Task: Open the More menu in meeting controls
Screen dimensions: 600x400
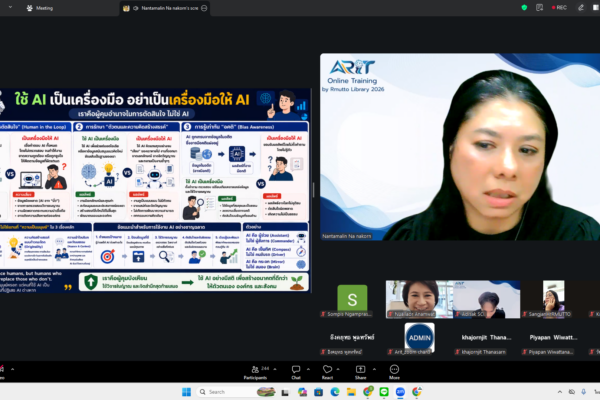Action: pyautogui.click(x=394, y=372)
